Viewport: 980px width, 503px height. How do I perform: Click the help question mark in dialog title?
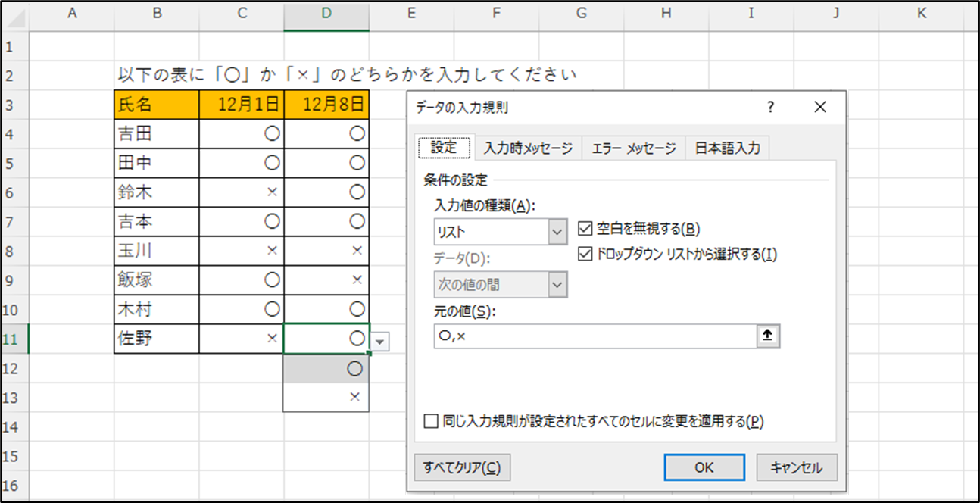[770, 108]
